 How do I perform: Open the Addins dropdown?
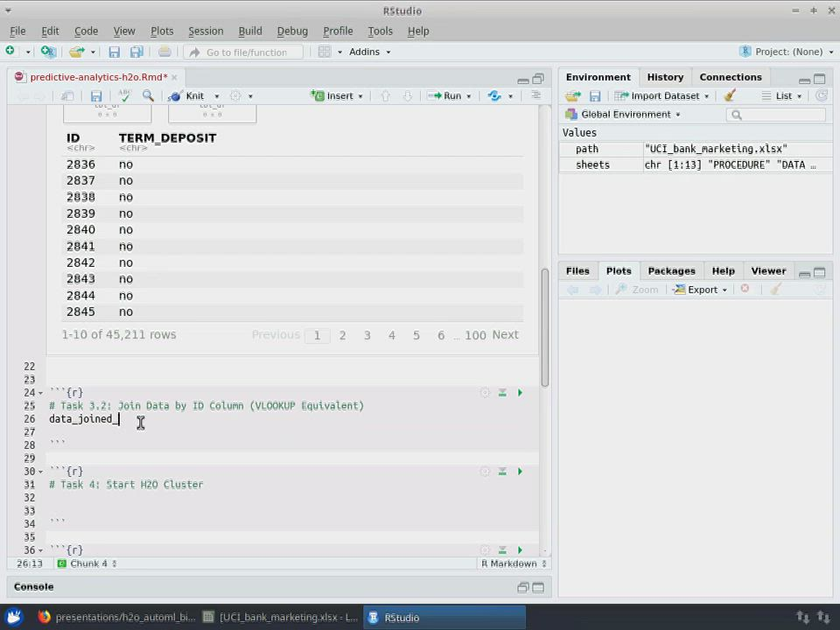pos(369,52)
